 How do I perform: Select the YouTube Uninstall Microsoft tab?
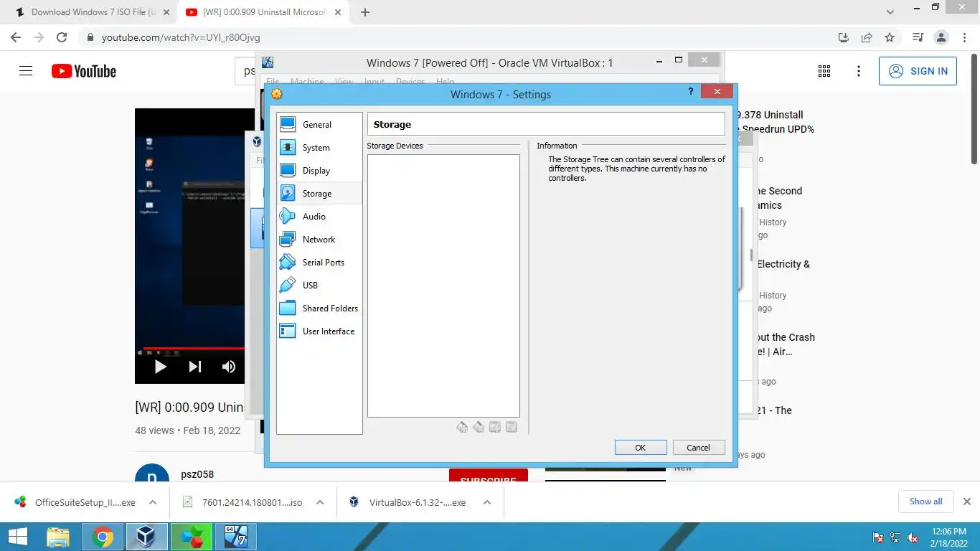click(263, 12)
